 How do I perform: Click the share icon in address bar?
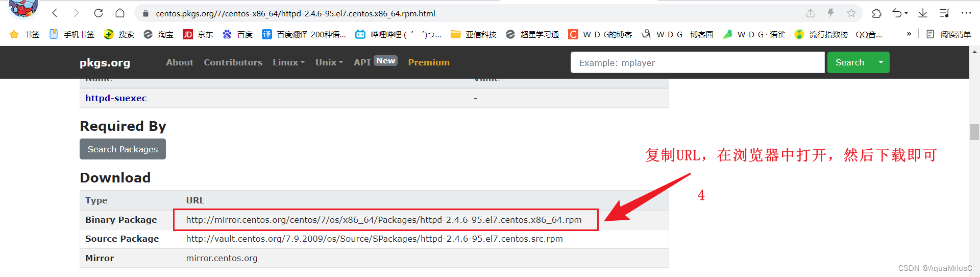[x=810, y=13]
